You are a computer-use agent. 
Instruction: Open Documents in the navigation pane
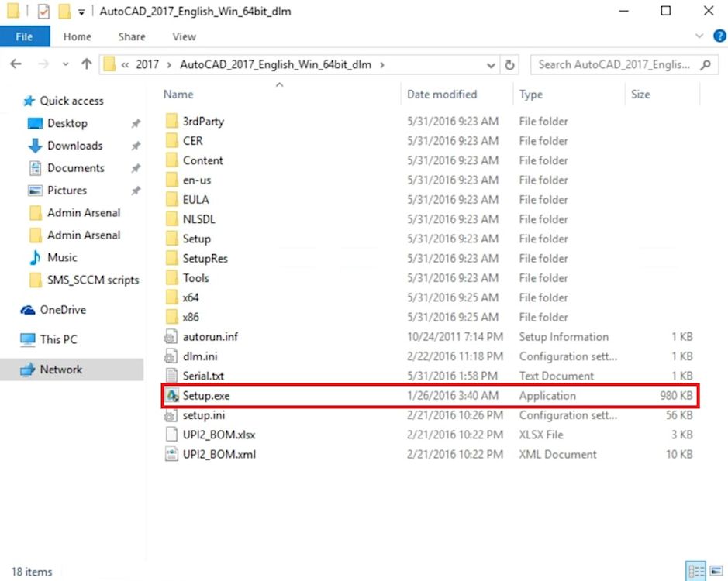[x=75, y=167]
